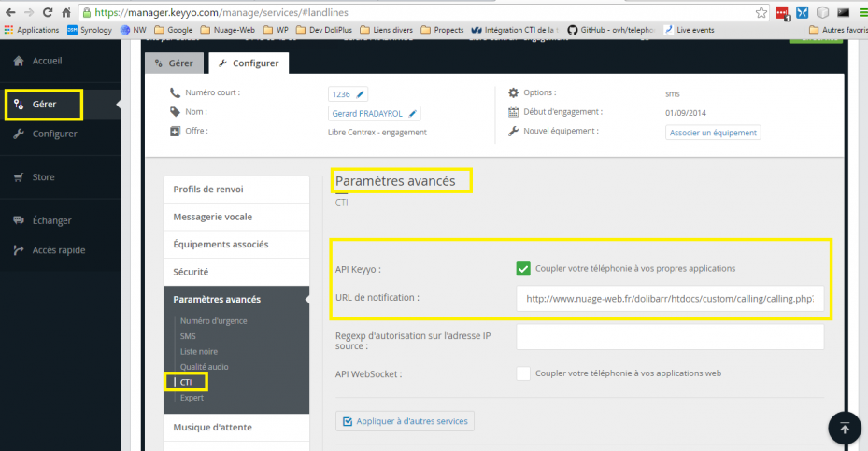Enable the API WebSocket checkbox

523,373
